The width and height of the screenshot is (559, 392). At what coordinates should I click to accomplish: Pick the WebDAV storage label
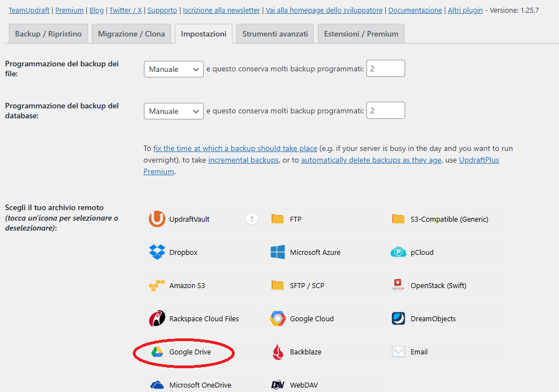coord(304,385)
